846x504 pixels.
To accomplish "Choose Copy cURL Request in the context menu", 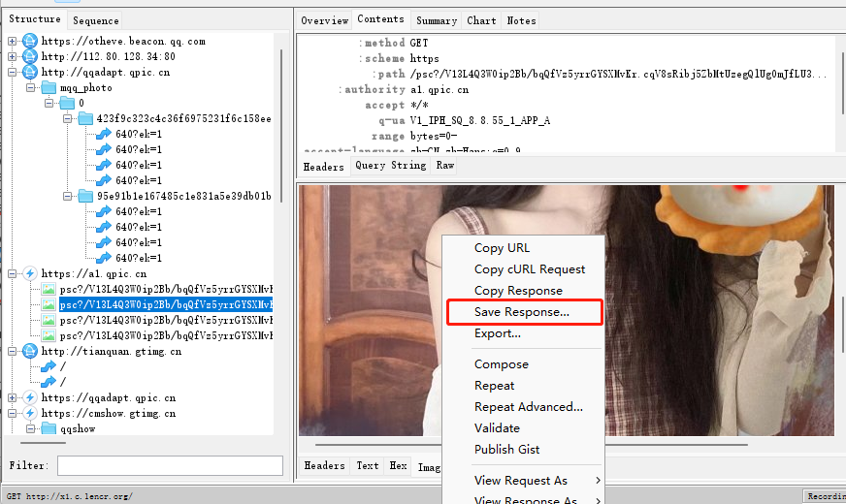I will (x=523, y=269).
